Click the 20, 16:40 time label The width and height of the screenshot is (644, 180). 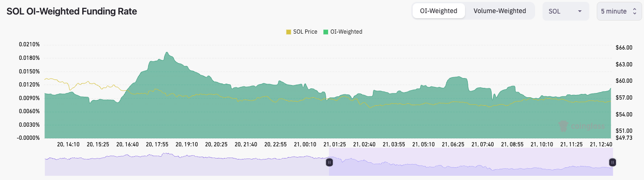[127, 144]
